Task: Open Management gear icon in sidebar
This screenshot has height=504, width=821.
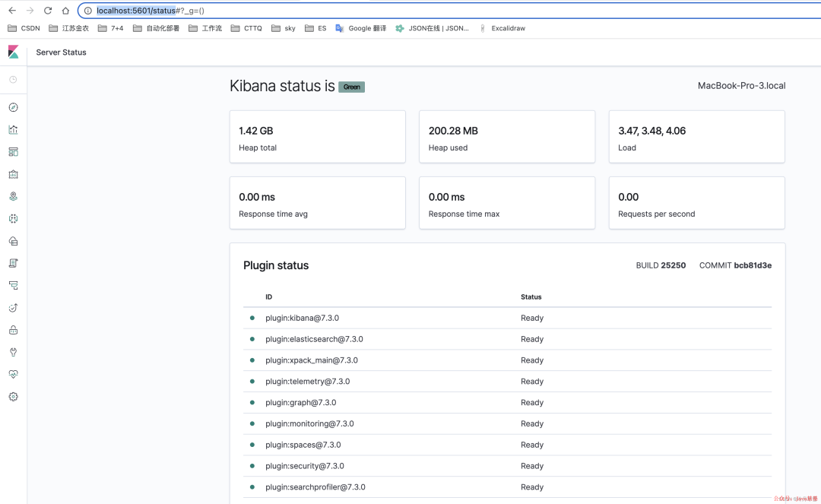Action: (x=13, y=397)
